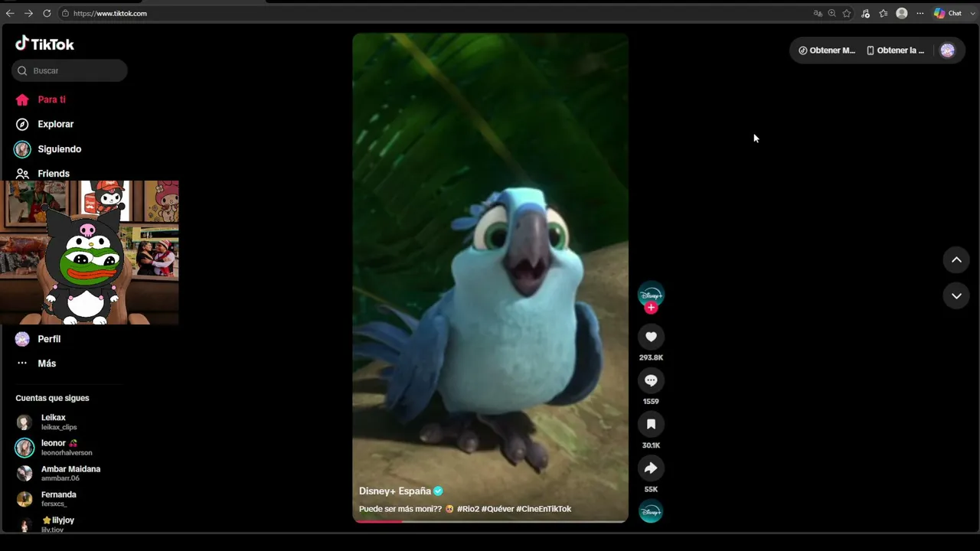This screenshot has height=551, width=980.
Task: Click the #Quéver hashtag
Action: 498,509
